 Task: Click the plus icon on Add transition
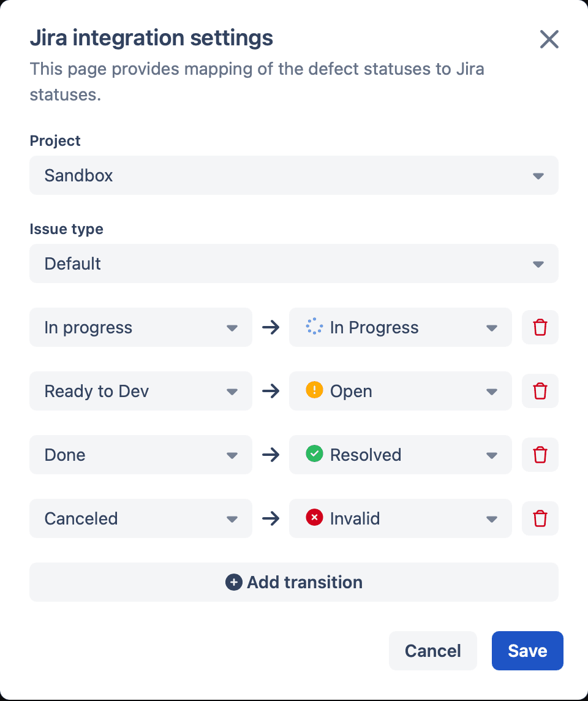[234, 583]
